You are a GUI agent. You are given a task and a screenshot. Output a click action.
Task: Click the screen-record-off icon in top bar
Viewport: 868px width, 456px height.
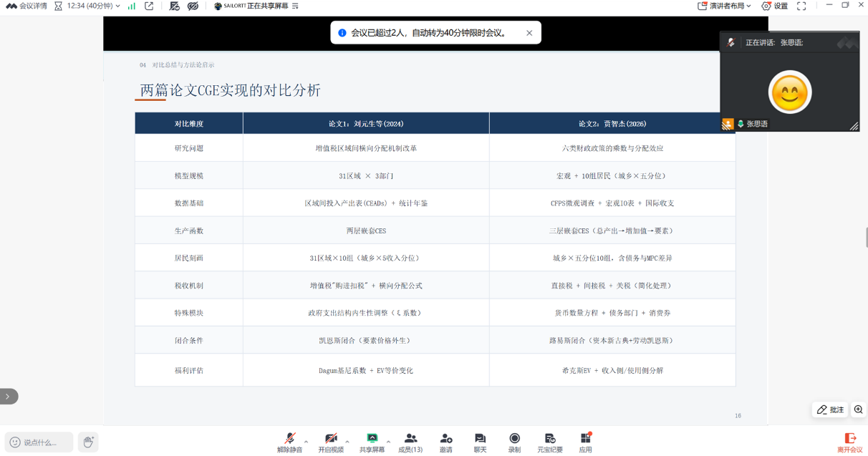tap(175, 6)
